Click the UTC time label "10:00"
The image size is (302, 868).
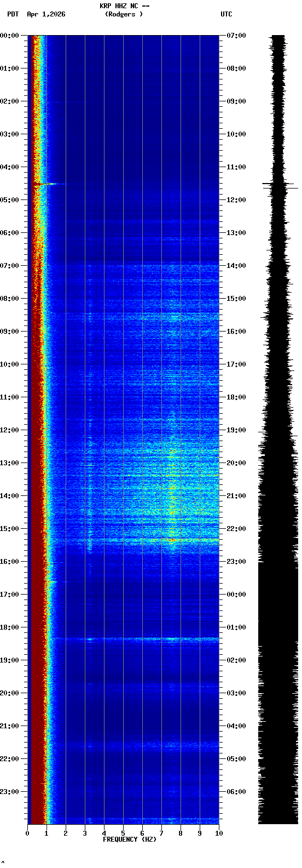click(236, 134)
